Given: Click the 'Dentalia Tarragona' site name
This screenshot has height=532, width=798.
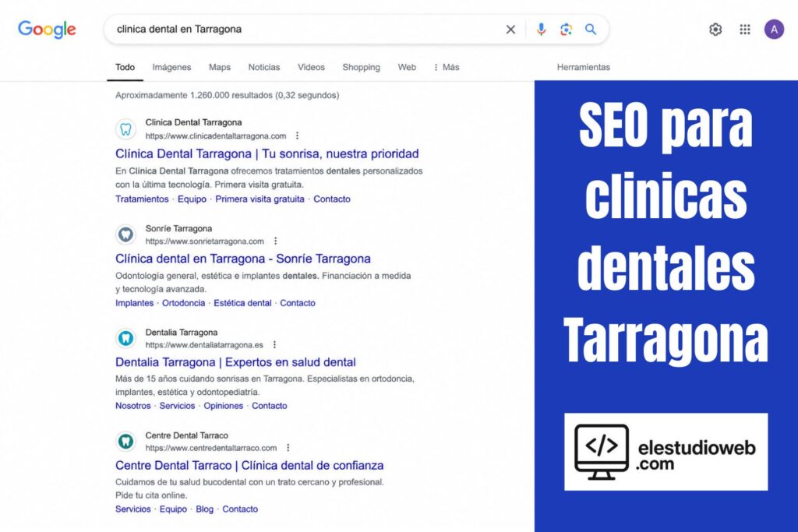Looking at the screenshot, I should pyautogui.click(x=181, y=332).
